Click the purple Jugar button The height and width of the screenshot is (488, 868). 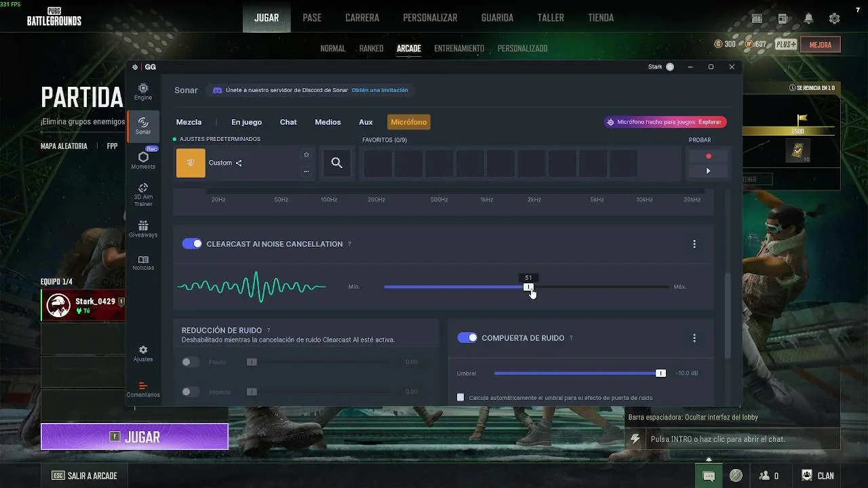[x=134, y=436]
